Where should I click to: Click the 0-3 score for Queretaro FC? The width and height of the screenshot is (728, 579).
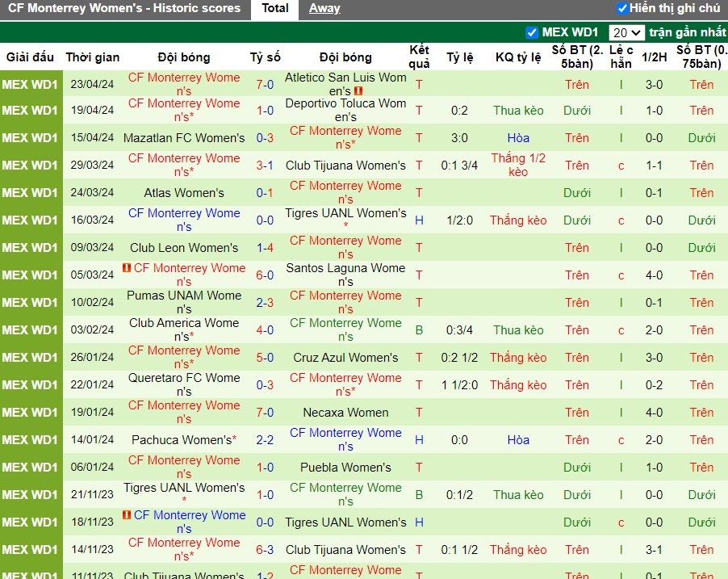[265, 385]
